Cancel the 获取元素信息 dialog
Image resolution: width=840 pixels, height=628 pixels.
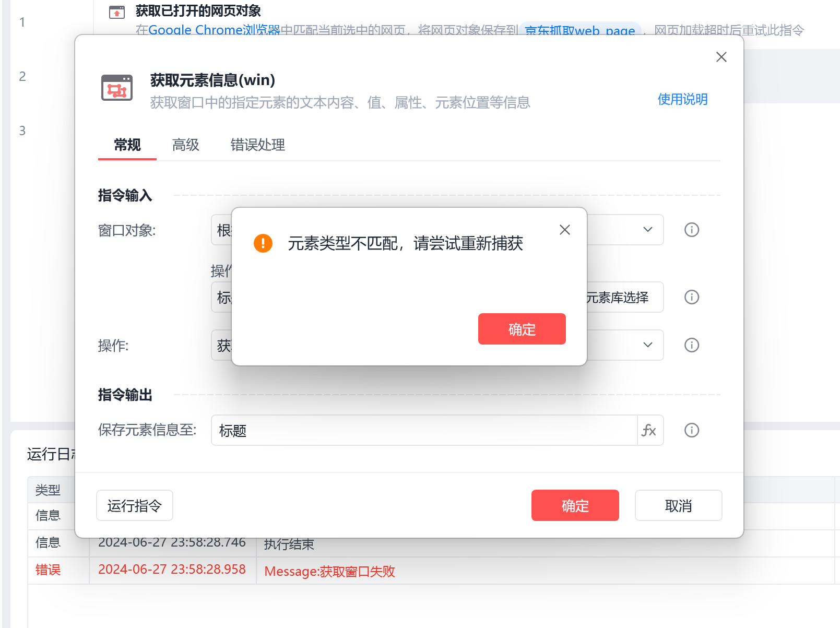[679, 505]
